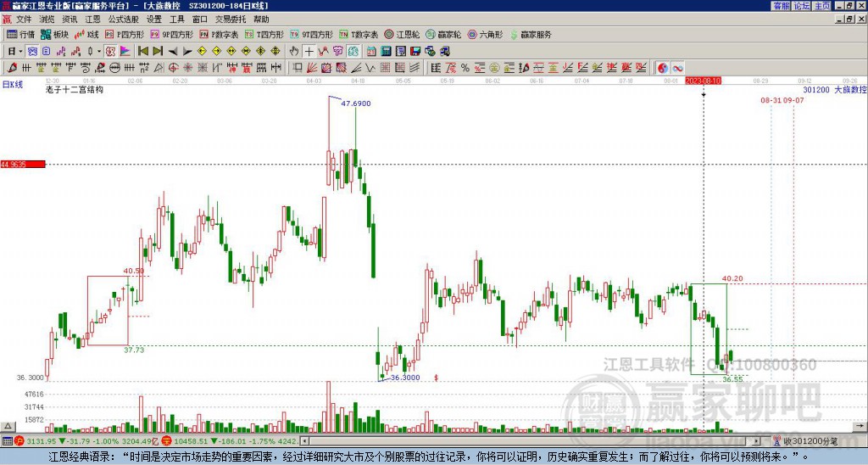The image size is (868, 465).
Task: Go to 主页 link
Action: (x=821, y=6)
